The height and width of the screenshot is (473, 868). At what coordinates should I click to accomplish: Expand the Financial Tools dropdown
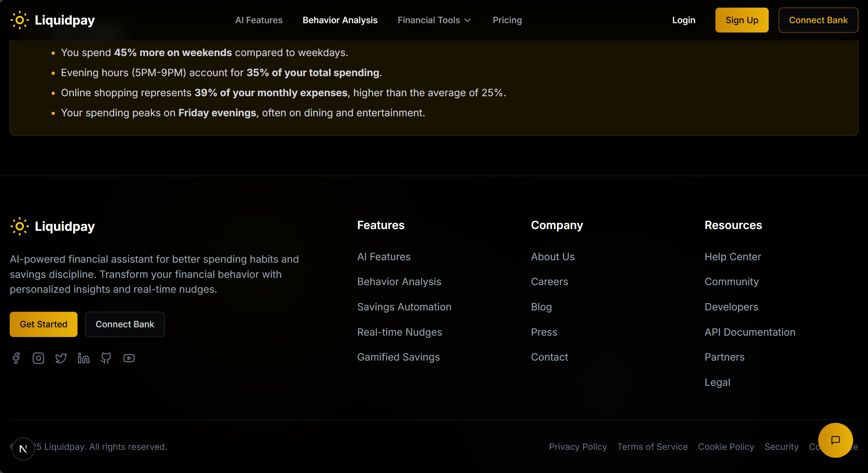coord(434,20)
